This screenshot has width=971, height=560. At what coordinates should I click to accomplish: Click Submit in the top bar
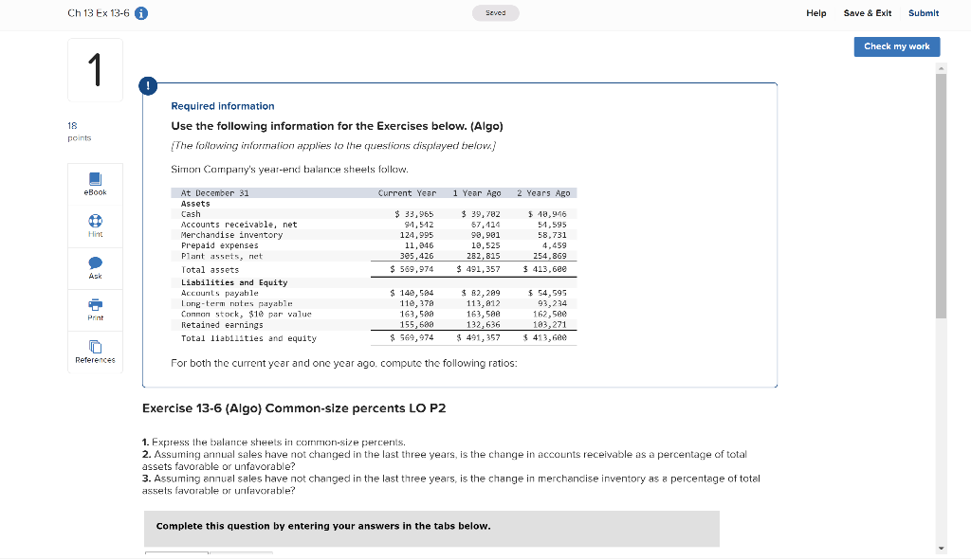[x=924, y=13]
